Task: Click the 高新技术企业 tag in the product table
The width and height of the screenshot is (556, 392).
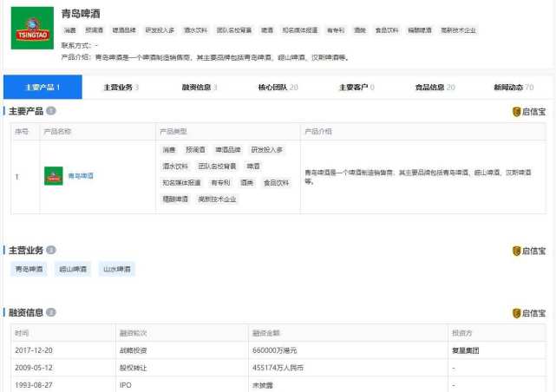Action: pos(217,199)
